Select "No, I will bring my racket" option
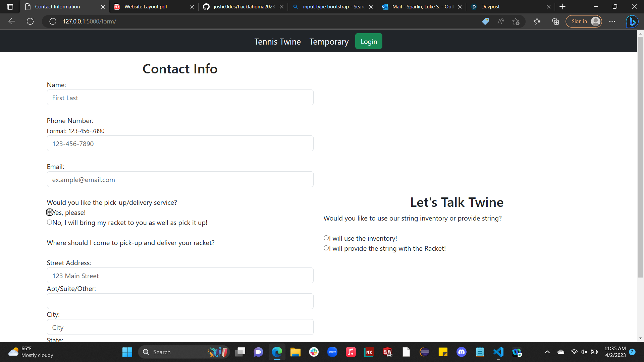 [x=50, y=222]
